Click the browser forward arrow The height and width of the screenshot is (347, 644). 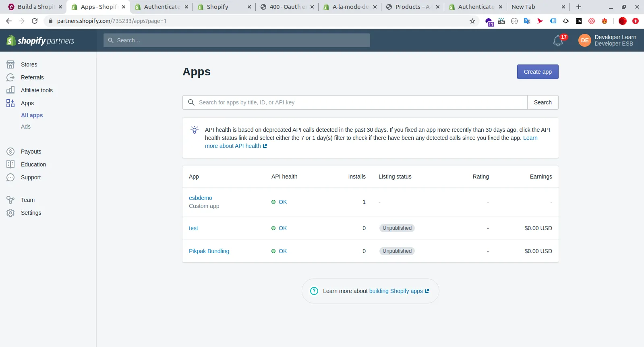point(22,21)
